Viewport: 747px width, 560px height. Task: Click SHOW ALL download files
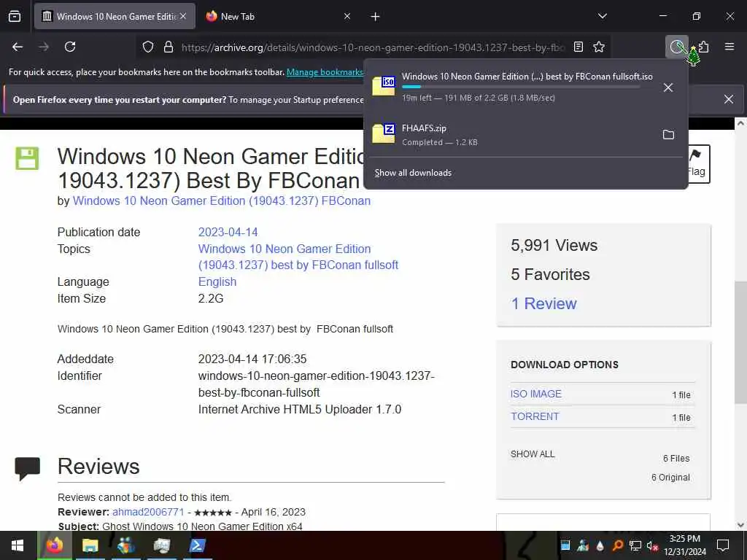coord(533,454)
